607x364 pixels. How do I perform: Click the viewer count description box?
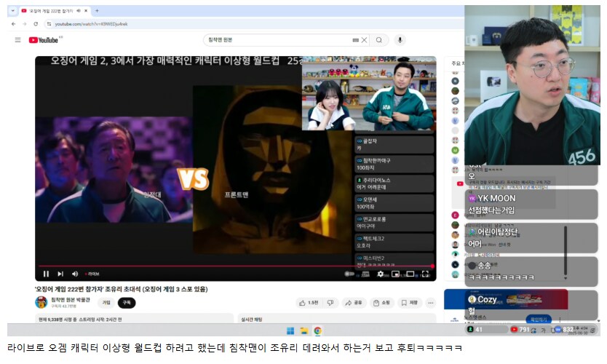[134, 319]
